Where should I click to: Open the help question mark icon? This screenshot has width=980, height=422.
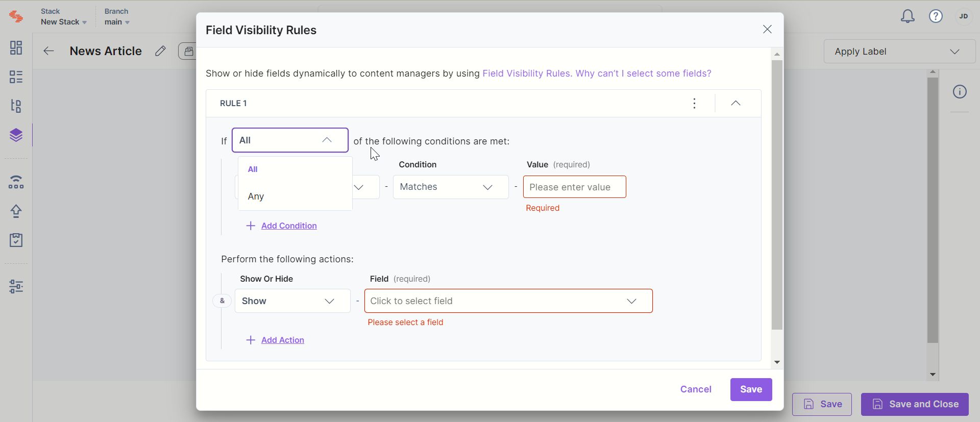coord(936,16)
